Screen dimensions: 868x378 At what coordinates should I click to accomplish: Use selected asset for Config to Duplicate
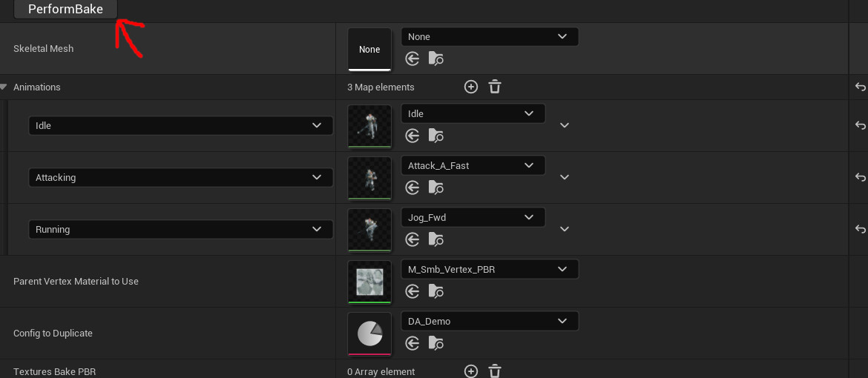(x=412, y=343)
